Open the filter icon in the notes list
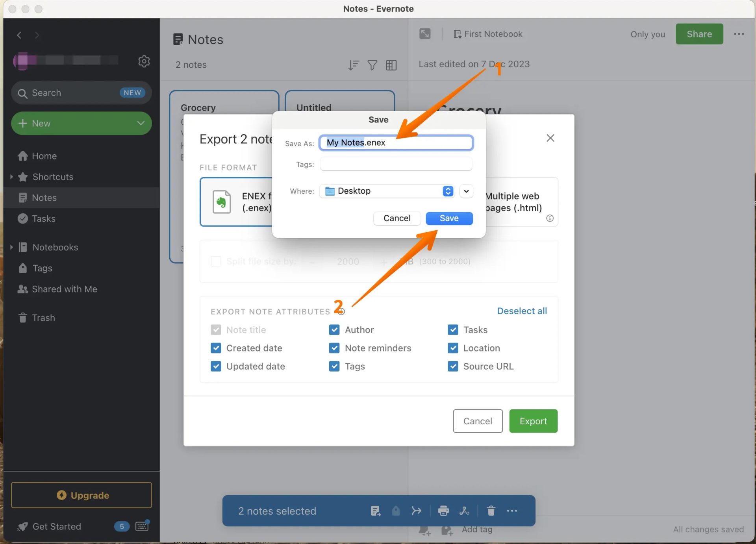 pos(372,65)
